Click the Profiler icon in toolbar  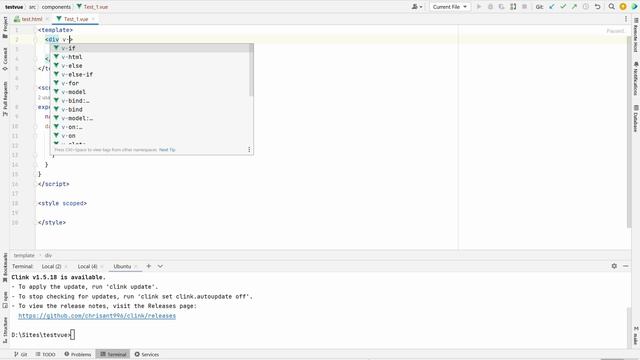point(513,7)
